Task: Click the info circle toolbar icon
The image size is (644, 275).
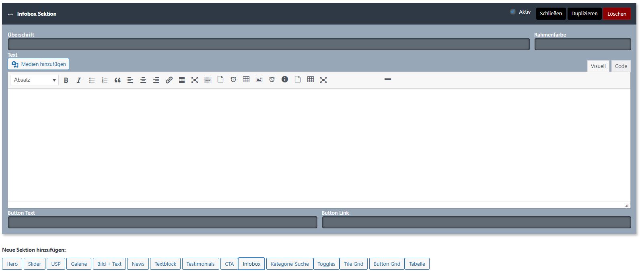Action: click(x=285, y=80)
